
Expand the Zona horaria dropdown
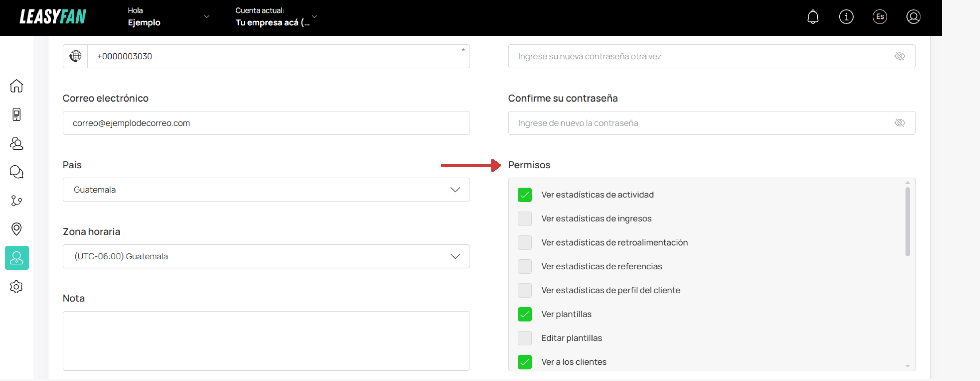pos(266,256)
